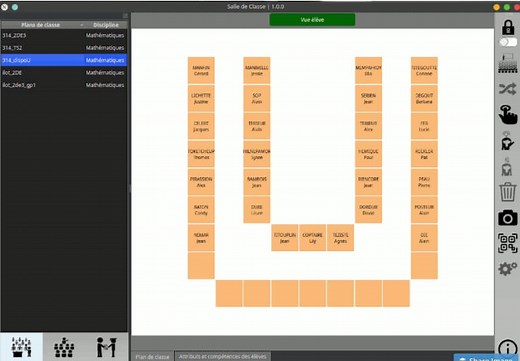Select the SERIEN Jean seat
520x361 pixels.
coord(368,98)
